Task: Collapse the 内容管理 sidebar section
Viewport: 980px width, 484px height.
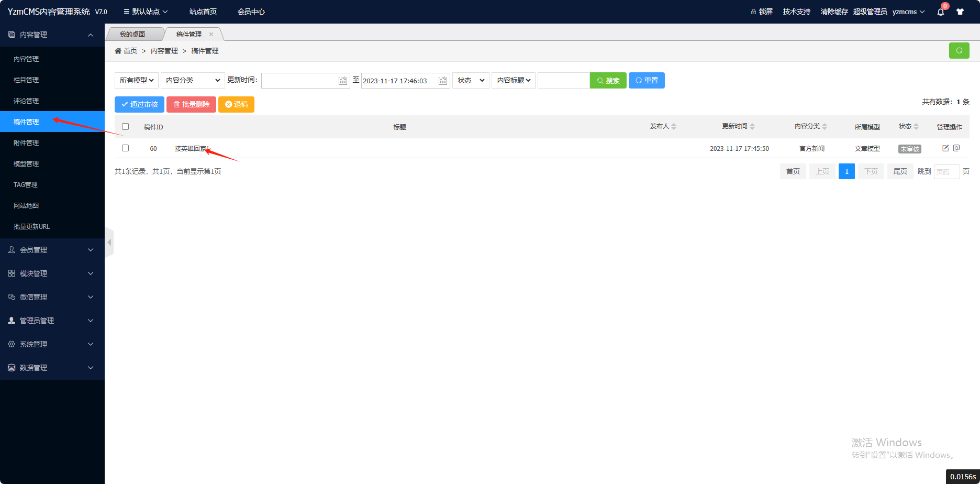Action: pyautogui.click(x=52, y=35)
